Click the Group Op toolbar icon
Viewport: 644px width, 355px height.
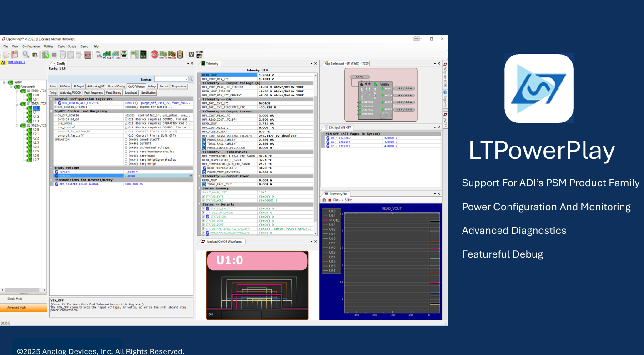click(199, 54)
